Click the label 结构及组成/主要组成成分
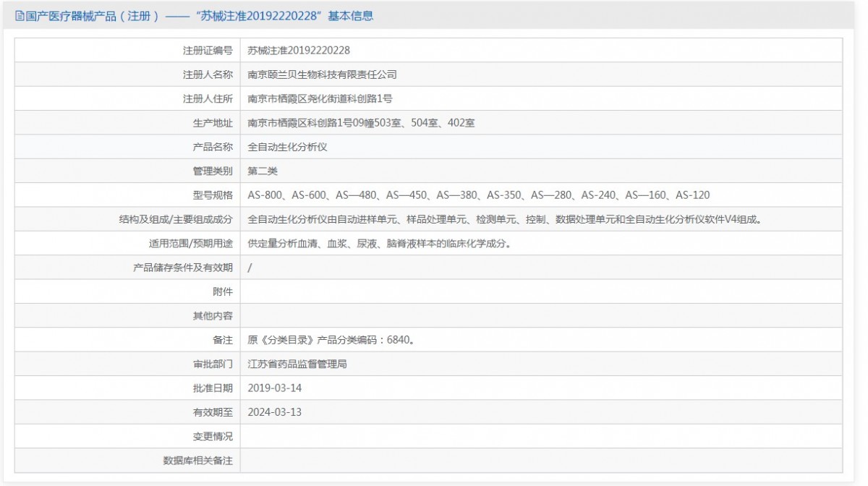This screenshot has width=868, height=486. click(176, 219)
